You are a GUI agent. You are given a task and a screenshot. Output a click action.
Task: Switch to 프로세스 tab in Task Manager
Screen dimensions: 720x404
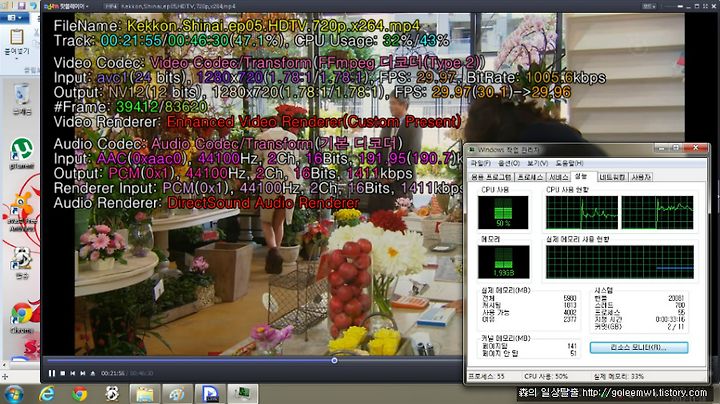tap(530, 177)
